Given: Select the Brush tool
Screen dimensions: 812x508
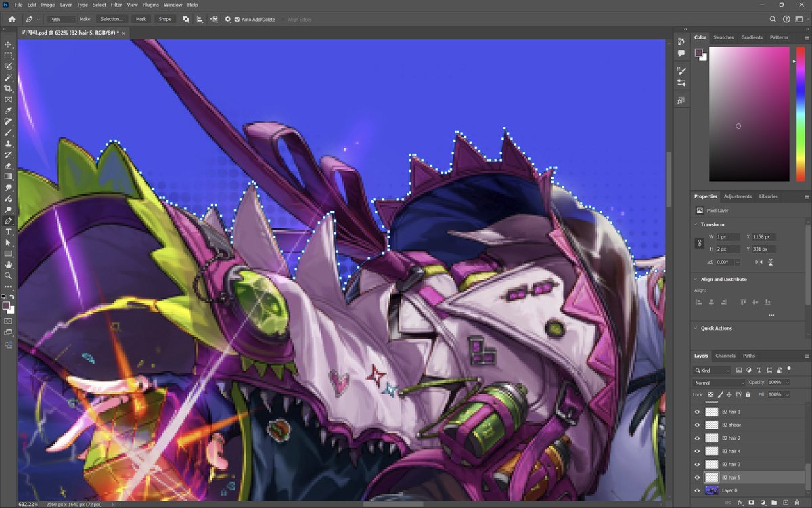Looking at the screenshot, I should coord(8,133).
